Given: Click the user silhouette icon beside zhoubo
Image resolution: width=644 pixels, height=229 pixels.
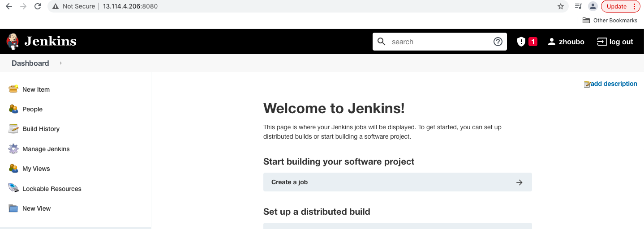Looking at the screenshot, I should (552, 42).
